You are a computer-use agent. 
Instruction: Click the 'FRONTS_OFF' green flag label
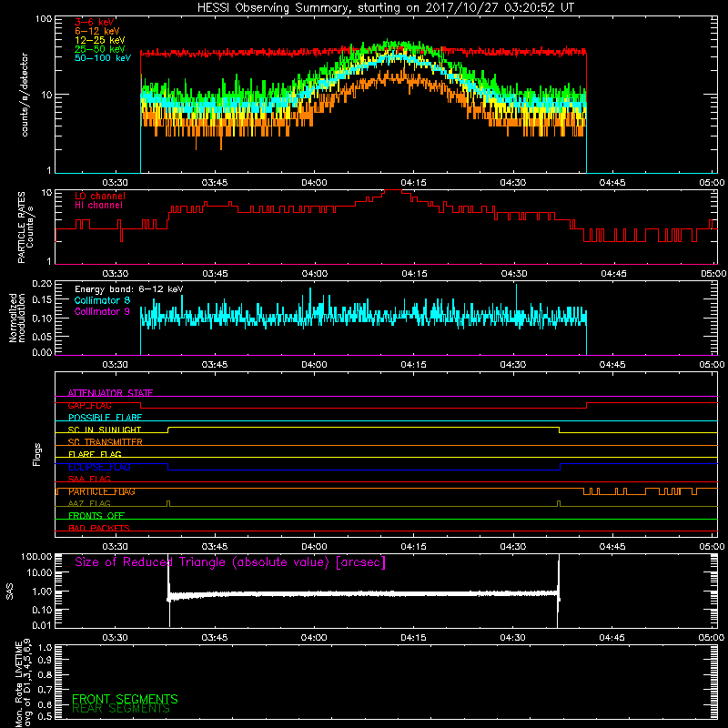(96, 516)
